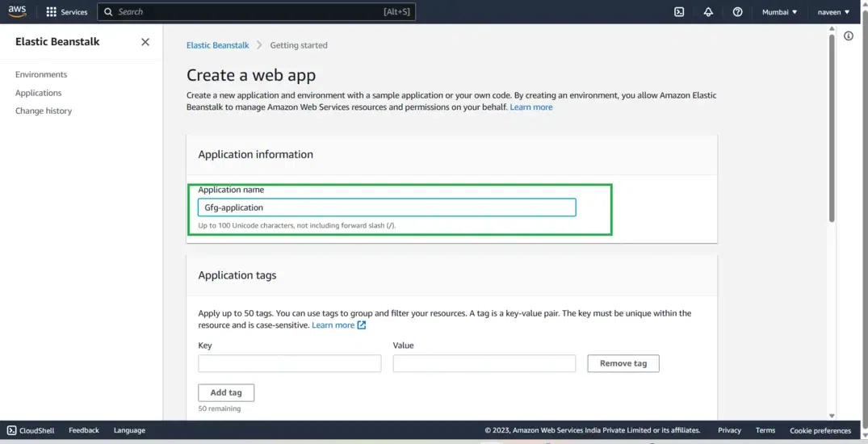Click the scrollbar down arrow
The width and height of the screenshot is (868, 444).
click(832, 416)
